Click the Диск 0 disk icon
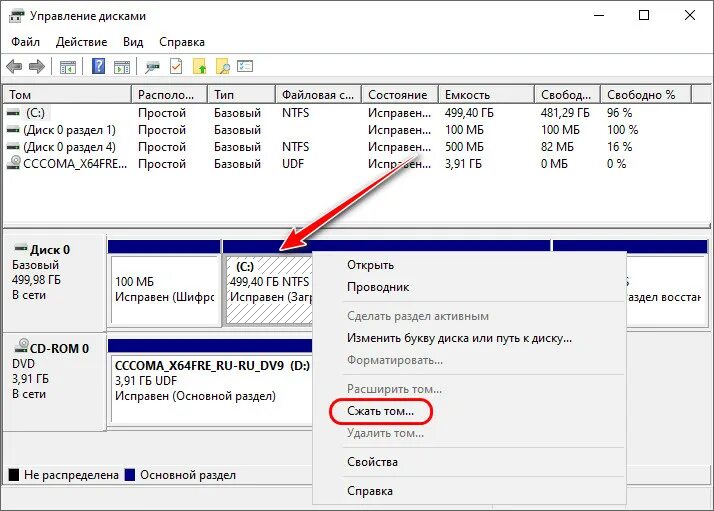Image resolution: width=714 pixels, height=511 pixels. pos(20,249)
